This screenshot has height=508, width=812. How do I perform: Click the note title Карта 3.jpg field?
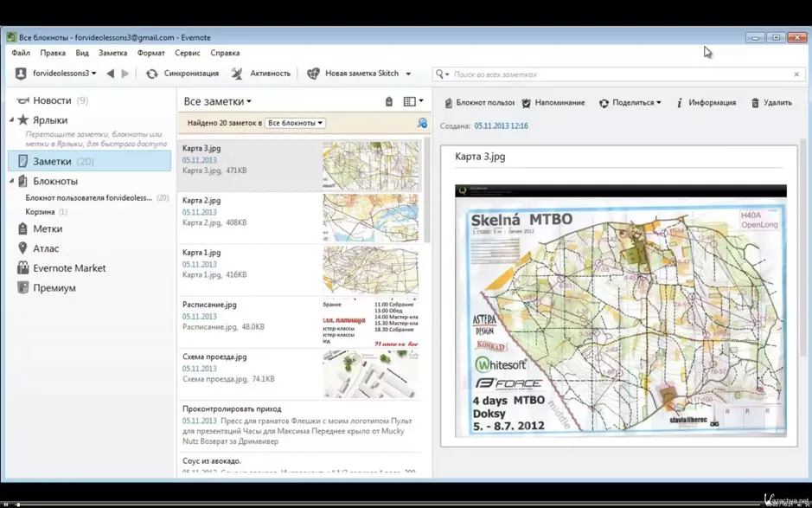(619, 157)
